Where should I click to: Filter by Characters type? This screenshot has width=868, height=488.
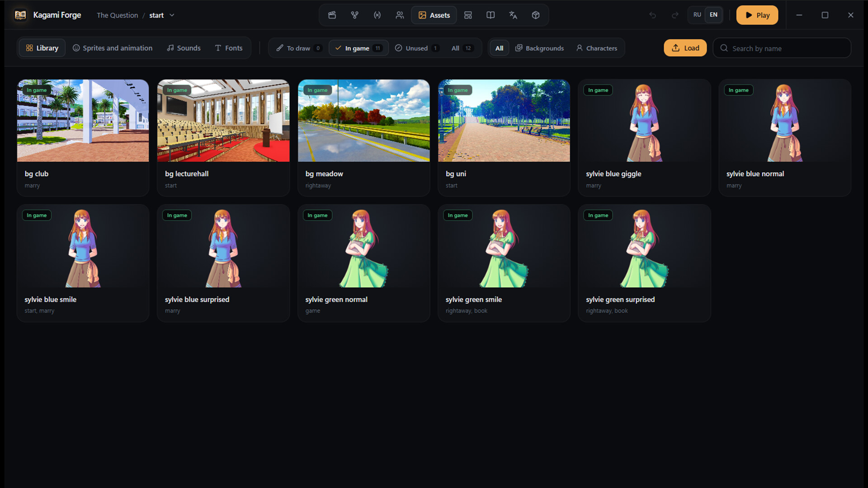(x=597, y=48)
